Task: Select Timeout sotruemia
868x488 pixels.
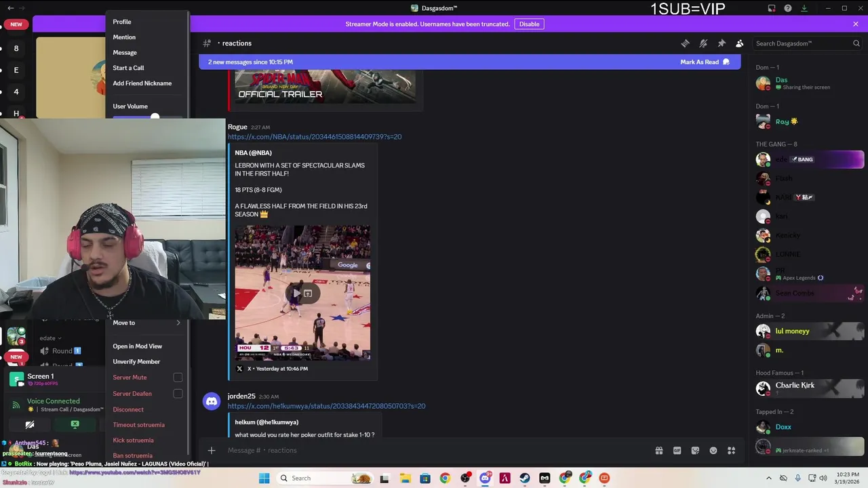Action: 138,425
